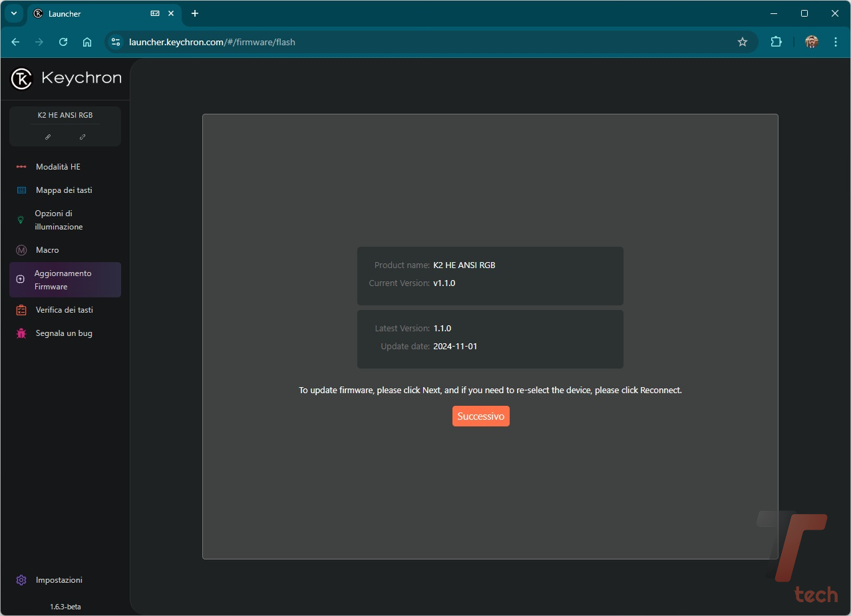
Task: Expand the browser tab search dropdown
Action: (x=13, y=13)
